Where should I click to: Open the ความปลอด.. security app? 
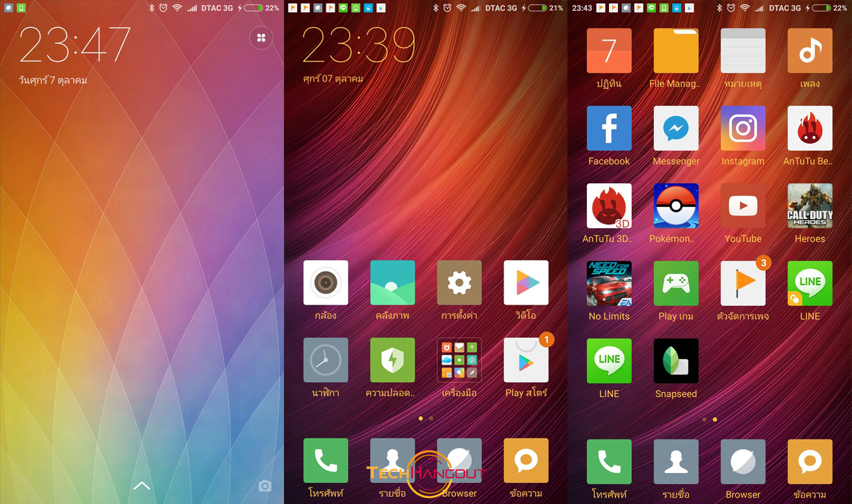pyautogui.click(x=392, y=360)
